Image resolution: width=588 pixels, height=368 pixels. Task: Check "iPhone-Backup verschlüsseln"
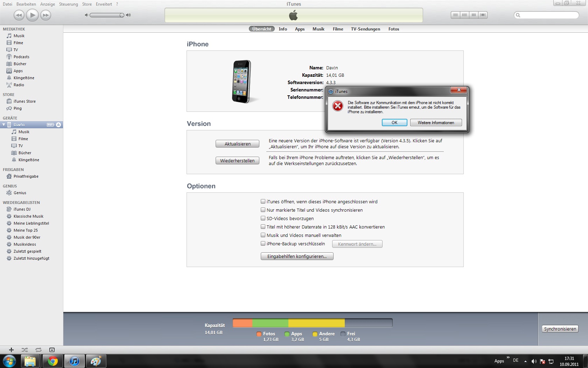[263, 244]
